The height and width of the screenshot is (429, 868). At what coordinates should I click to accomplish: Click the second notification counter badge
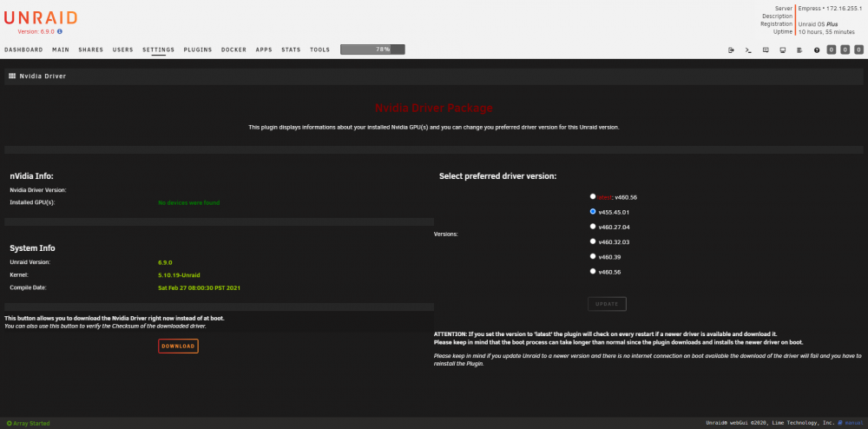(845, 49)
